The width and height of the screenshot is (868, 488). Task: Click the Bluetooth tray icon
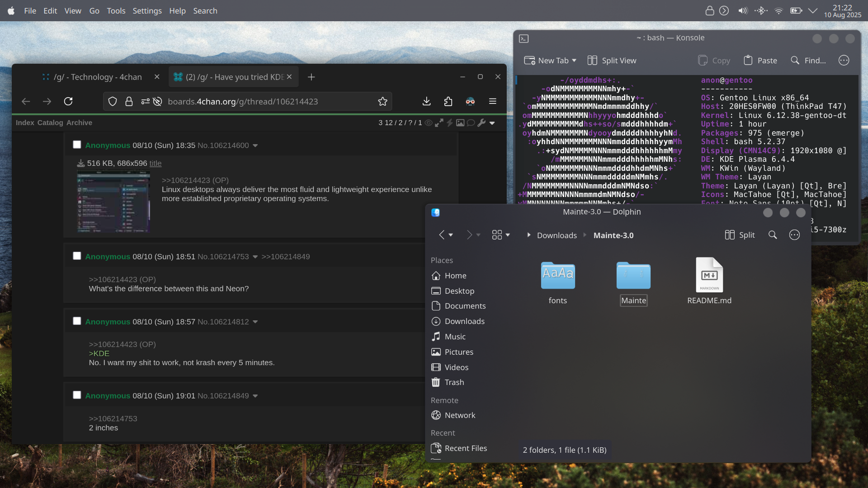point(761,11)
